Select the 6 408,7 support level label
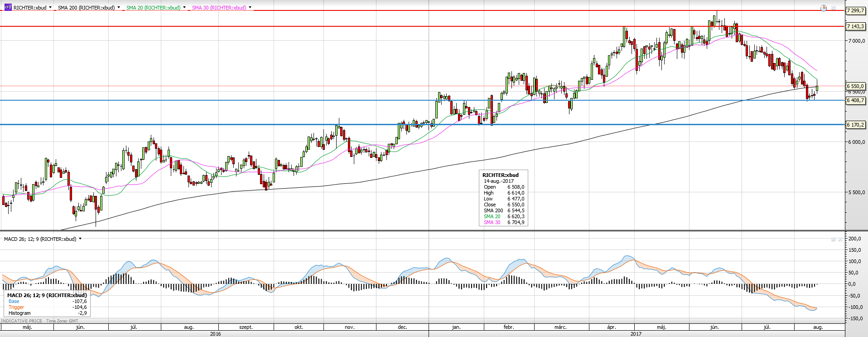This screenshot has width=868, height=337. 855,100
